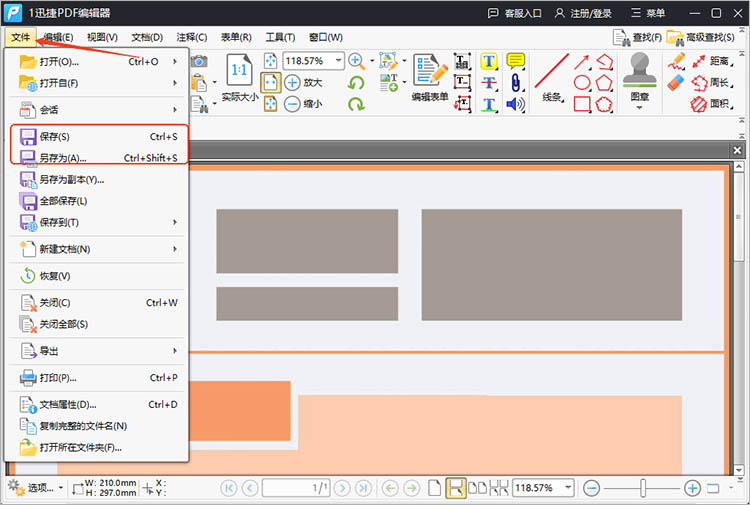Go to the next page arrow
Screen dimensions: 750x505
[342, 488]
